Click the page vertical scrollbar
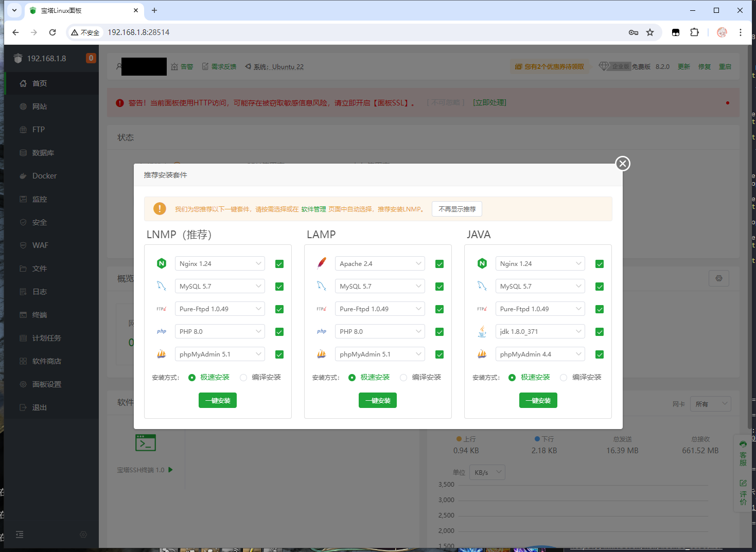Viewport: 756px width, 552px height. pos(749,237)
